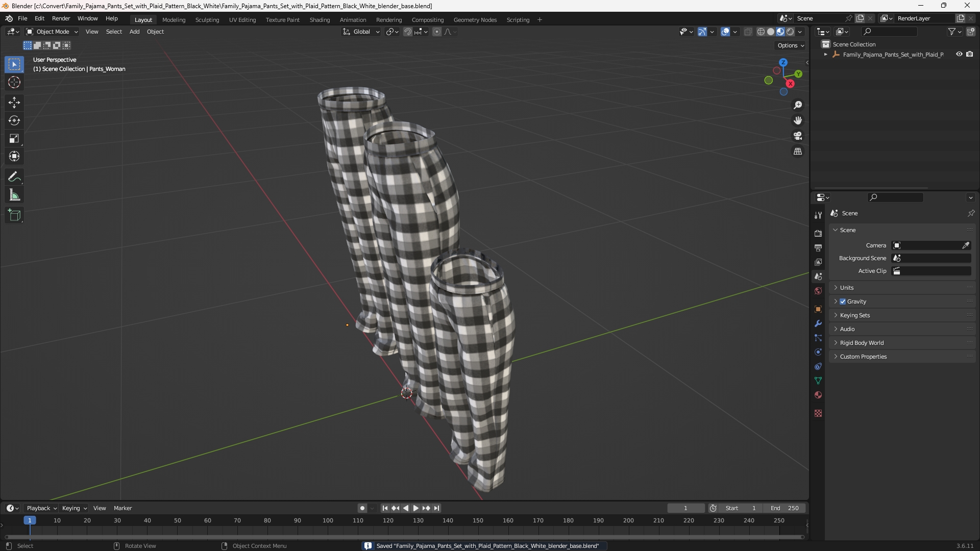This screenshot has width=980, height=551.
Task: Open the World properties tab
Action: point(818,291)
